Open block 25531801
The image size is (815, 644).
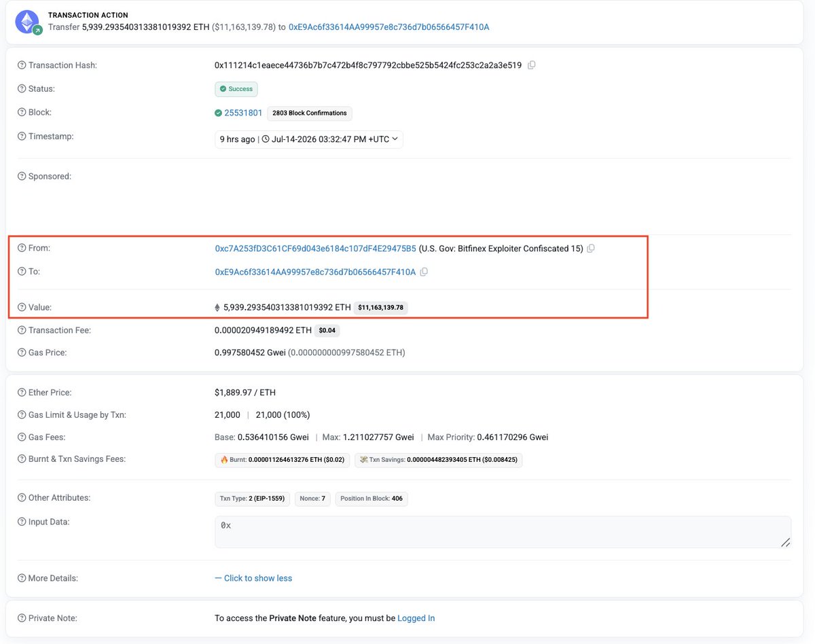243,113
